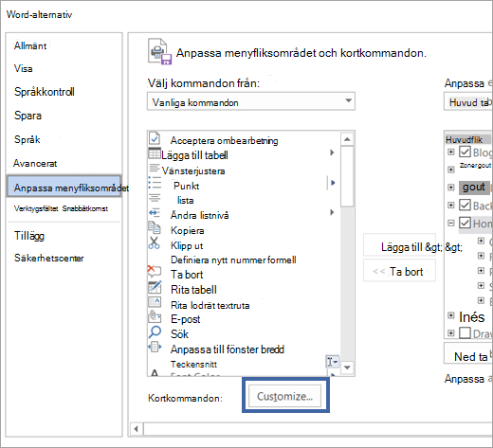
Task: Click the command list scroll down arrow
Action: [347, 367]
